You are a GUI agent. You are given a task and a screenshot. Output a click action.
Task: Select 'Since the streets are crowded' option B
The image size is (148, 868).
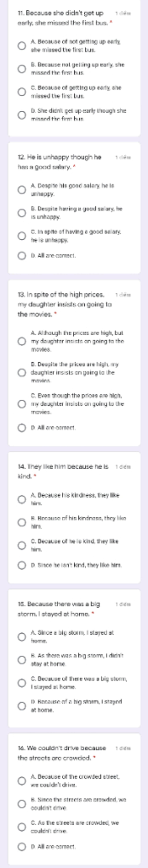(x=22, y=804)
